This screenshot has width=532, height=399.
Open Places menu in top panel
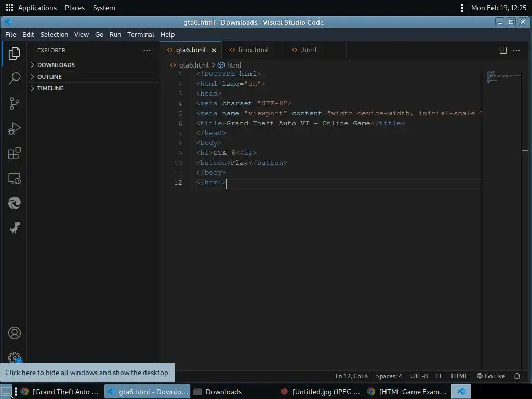[x=75, y=8]
